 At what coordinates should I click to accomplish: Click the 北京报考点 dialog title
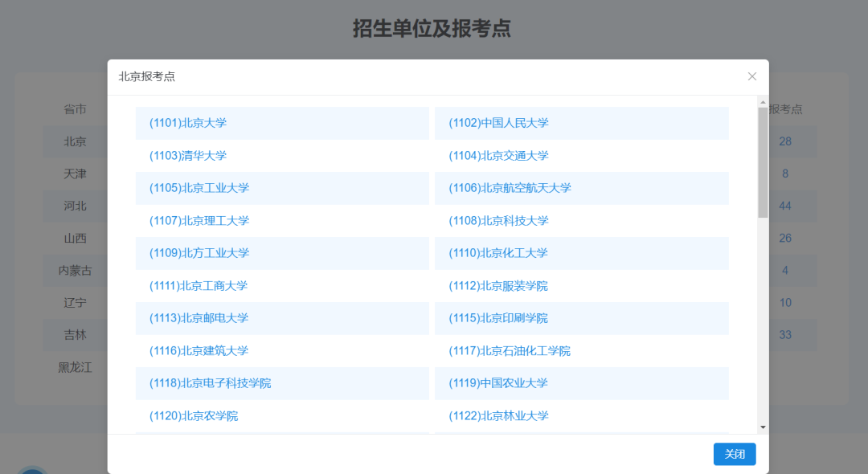(x=147, y=76)
